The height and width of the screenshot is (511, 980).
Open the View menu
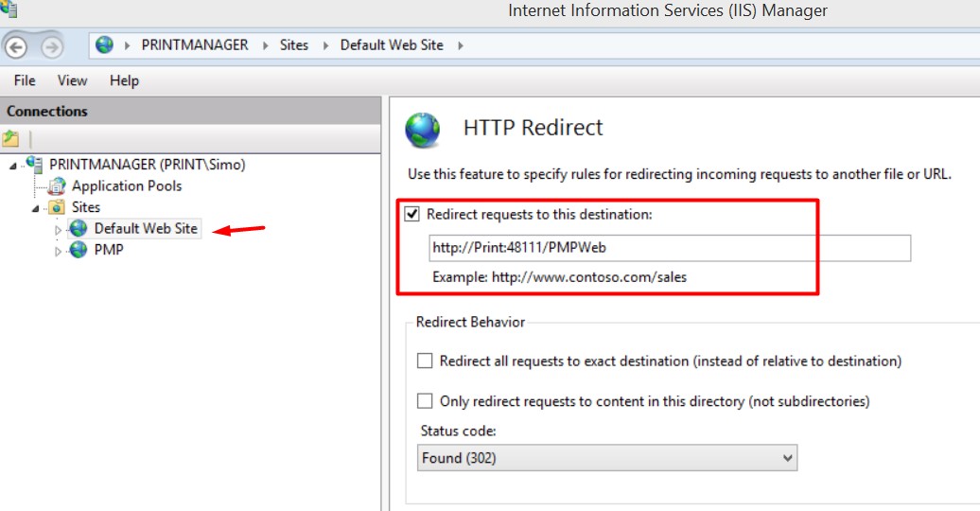pos(73,80)
